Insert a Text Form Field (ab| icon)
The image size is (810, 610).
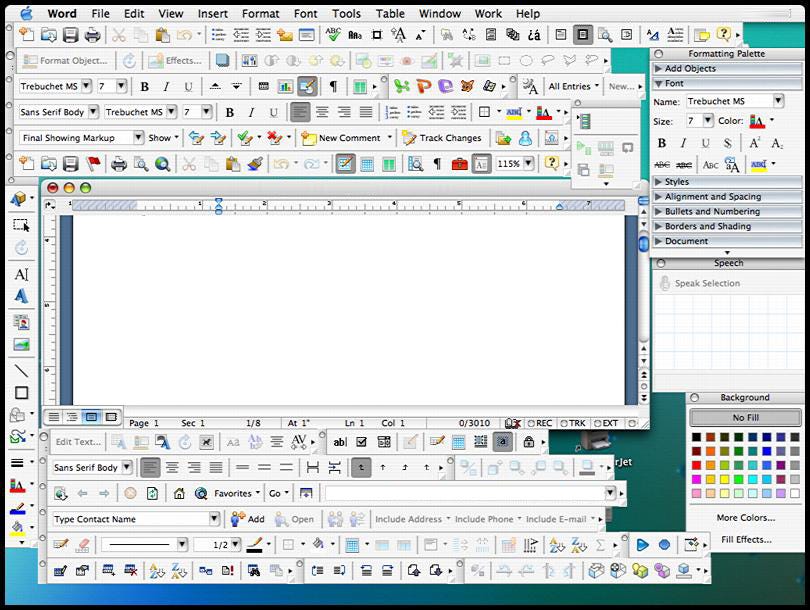tap(339, 442)
